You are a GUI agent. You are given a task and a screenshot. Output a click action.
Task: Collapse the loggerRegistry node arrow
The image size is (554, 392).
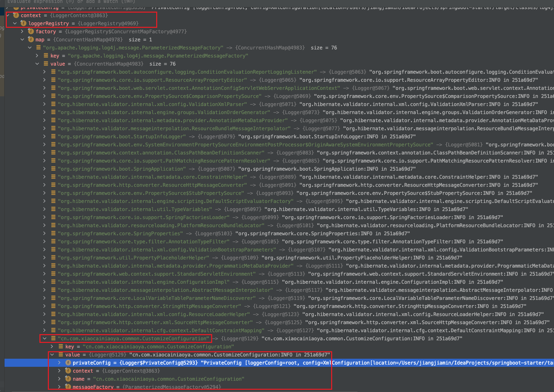click(x=15, y=23)
